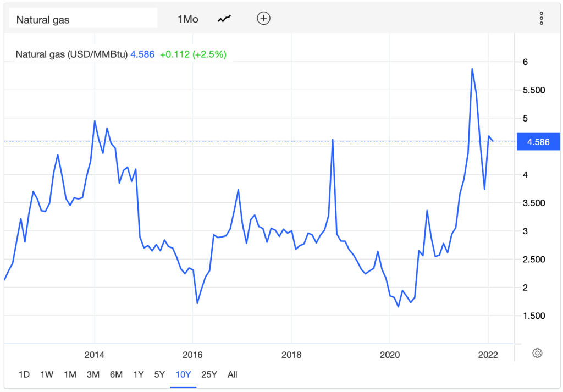The height and width of the screenshot is (392, 563).
Task: Enable the 25Y range option
Action: (209, 374)
